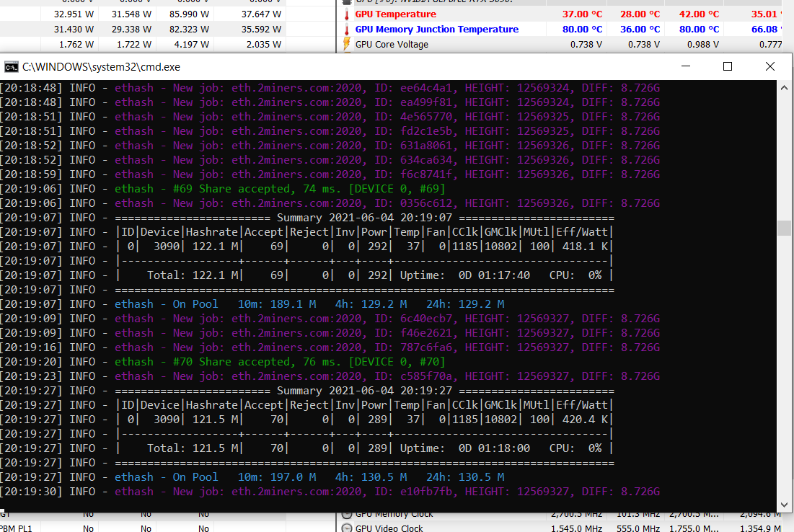Click the 36.00 °C memory junction minimum
The image size is (794, 532).
[640, 30]
